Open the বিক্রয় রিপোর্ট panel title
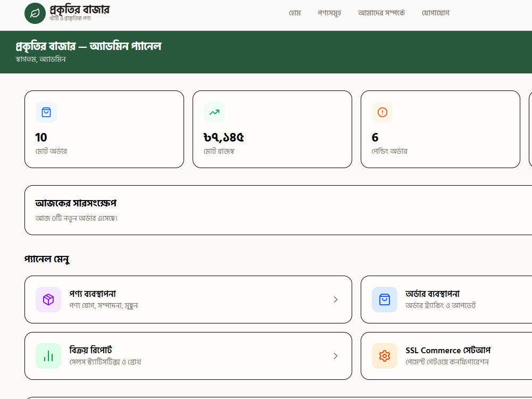Viewport: 532px width, 399px height. 90,350
